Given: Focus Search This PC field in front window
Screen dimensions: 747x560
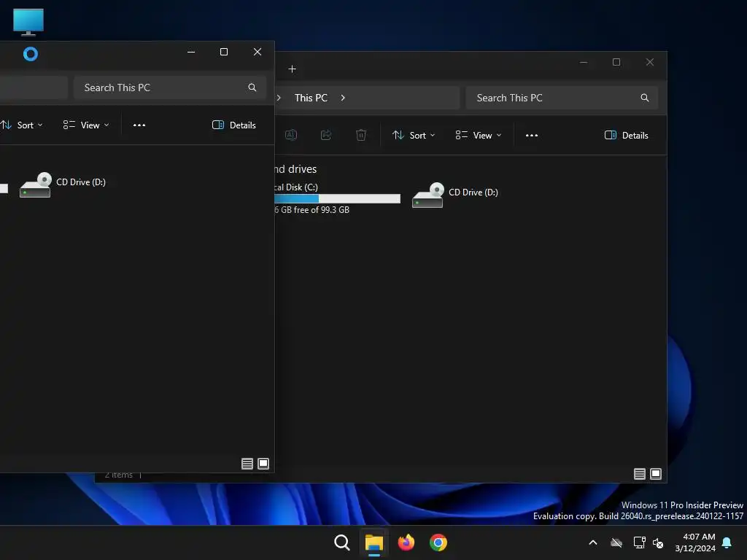Looking at the screenshot, I should coord(169,87).
